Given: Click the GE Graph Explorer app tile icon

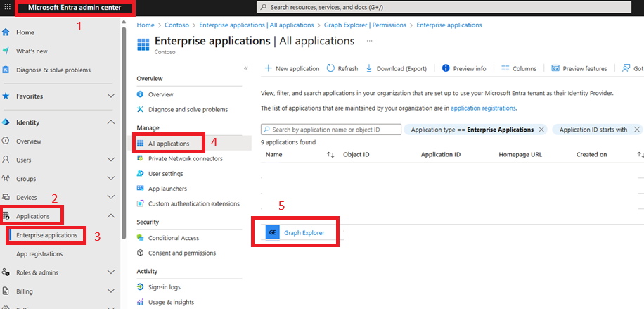Looking at the screenshot, I should tap(272, 232).
